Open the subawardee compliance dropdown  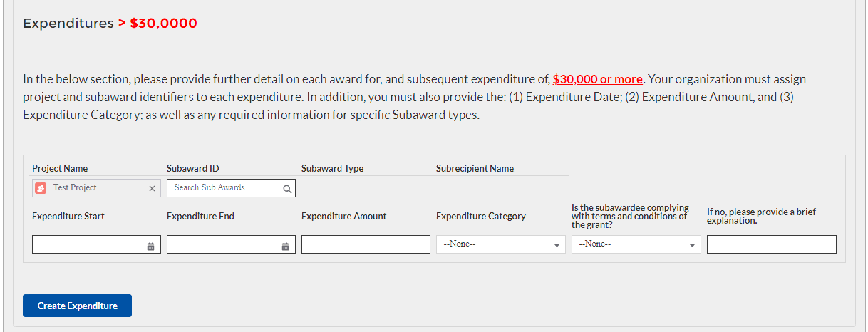tap(636, 245)
